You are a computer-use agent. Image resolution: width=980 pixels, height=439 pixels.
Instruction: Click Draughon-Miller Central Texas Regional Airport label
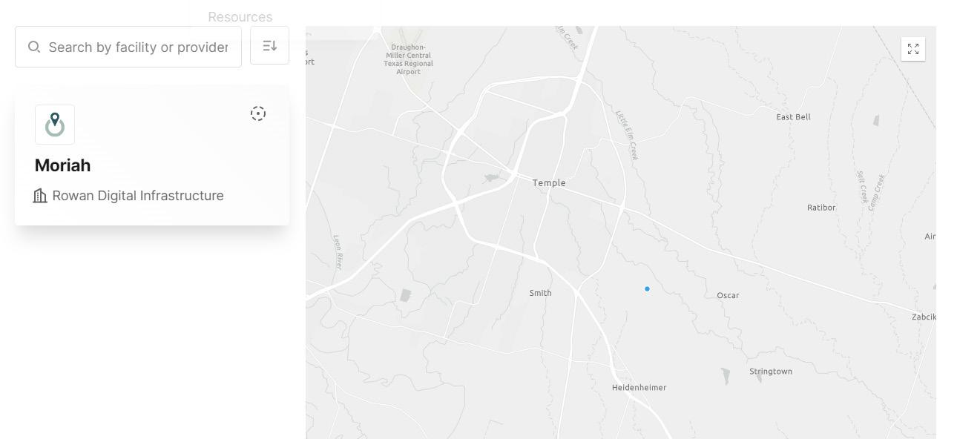(x=408, y=59)
